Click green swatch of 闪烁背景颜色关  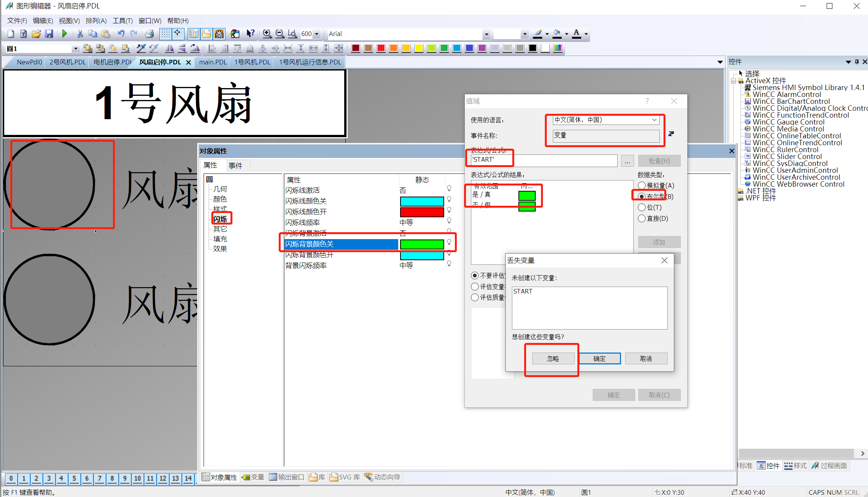click(422, 244)
